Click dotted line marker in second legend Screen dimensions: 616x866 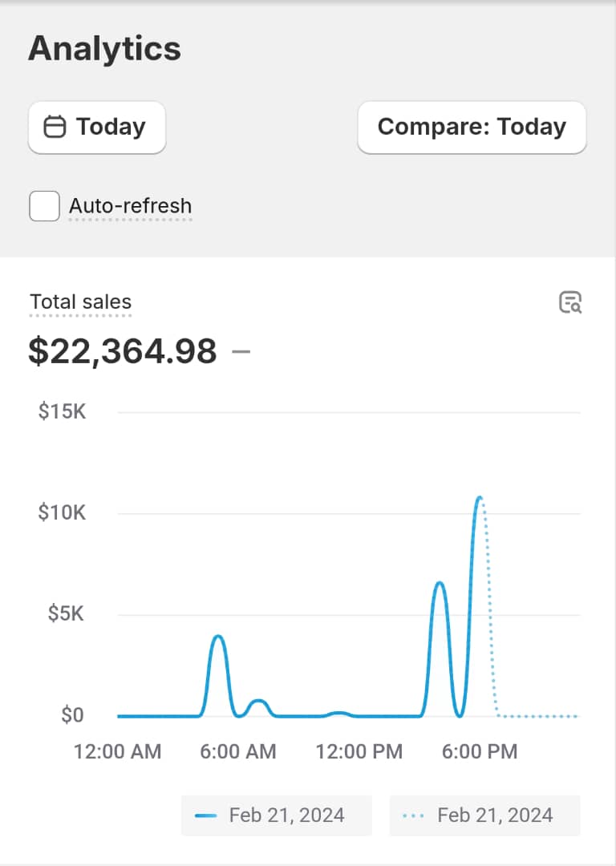point(414,815)
